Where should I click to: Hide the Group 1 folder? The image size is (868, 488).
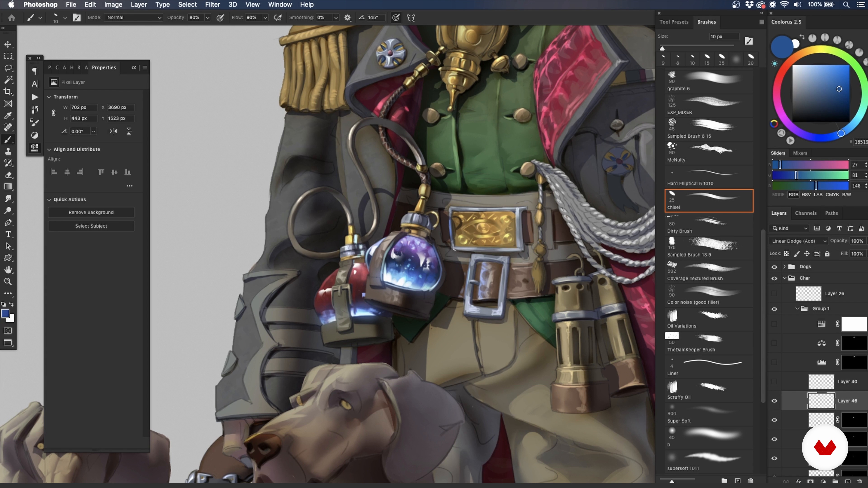pos(774,309)
